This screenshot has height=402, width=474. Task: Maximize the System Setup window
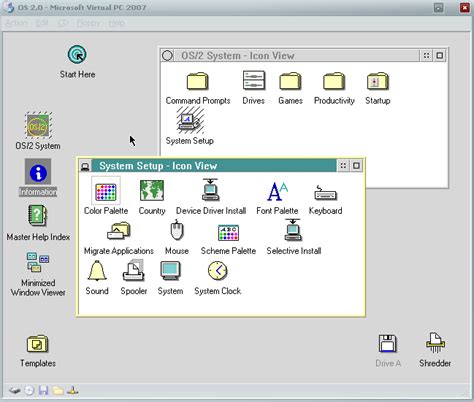click(356, 165)
